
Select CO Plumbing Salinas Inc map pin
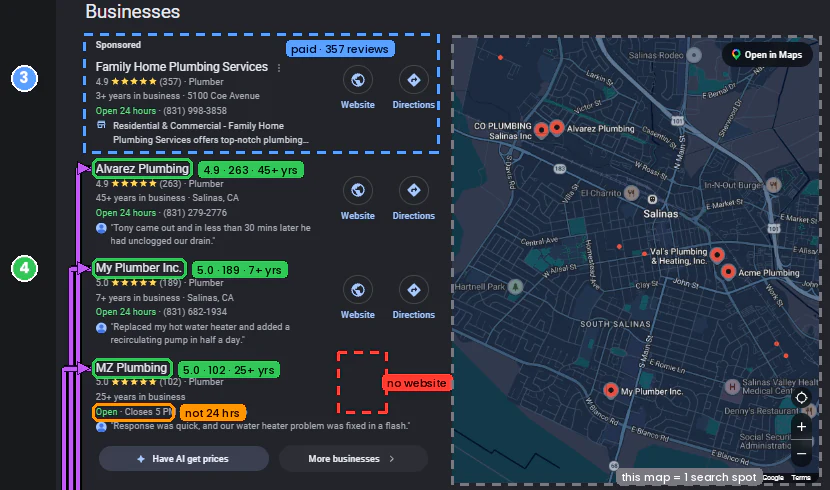pos(541,130)
